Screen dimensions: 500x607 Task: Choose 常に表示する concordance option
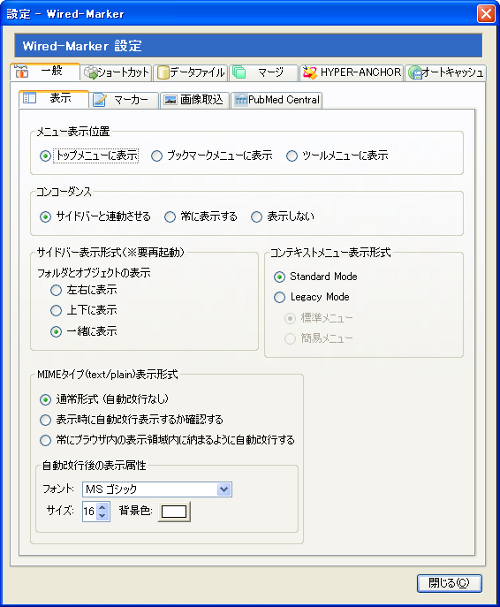(170, 217)
